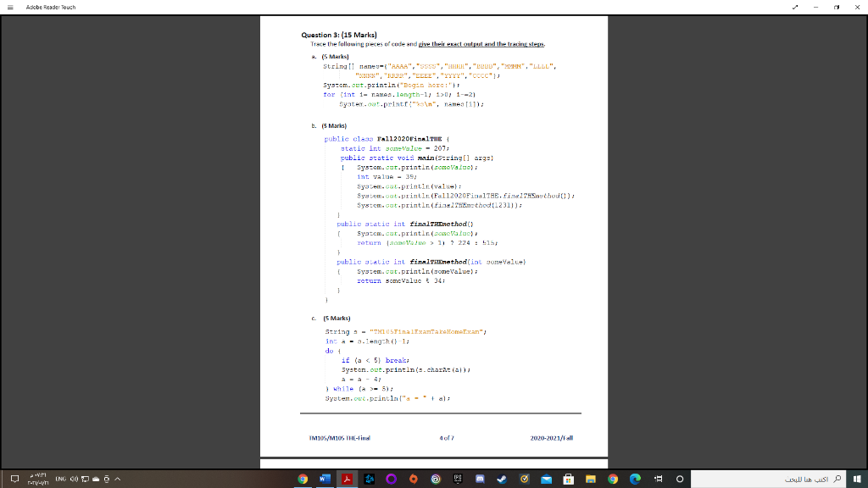Screen dimensions: 868x488
Task: Open the calendar flyout from the clock
Action: click(37, 479)
